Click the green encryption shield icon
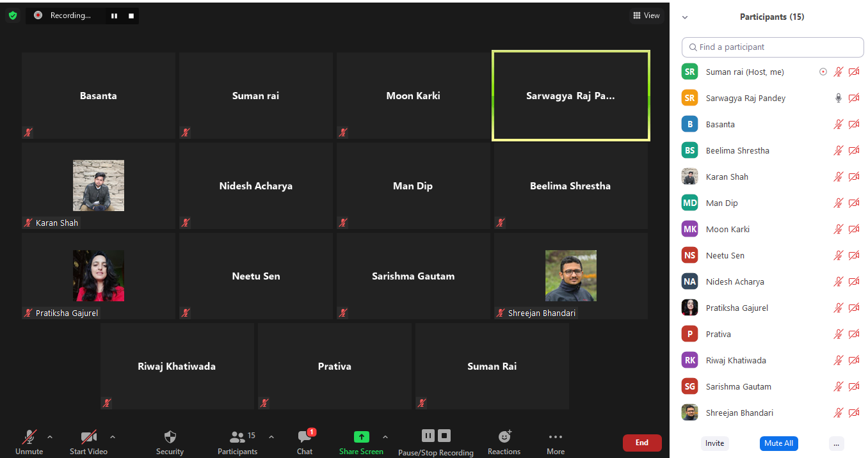 13,15
